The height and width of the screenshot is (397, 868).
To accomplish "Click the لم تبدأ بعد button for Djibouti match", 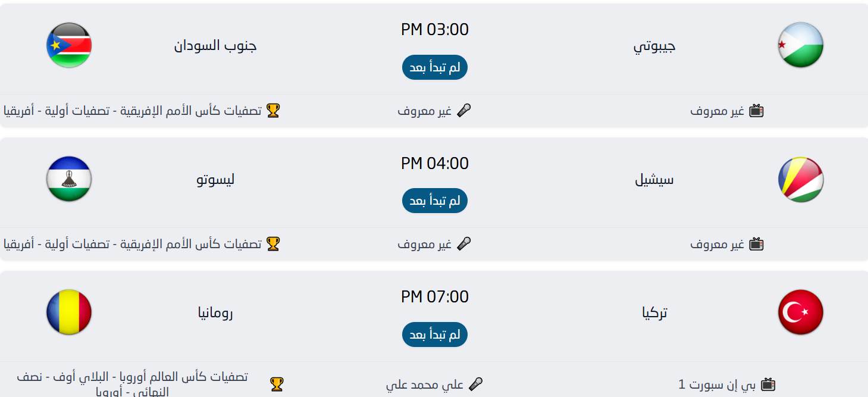I will pyautogui.click(x=434, y=67).
